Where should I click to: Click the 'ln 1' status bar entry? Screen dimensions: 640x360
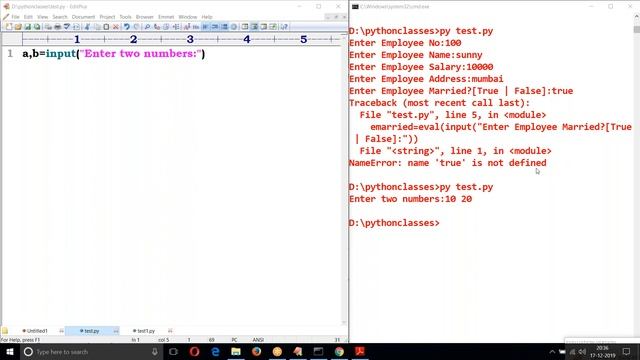136,340
